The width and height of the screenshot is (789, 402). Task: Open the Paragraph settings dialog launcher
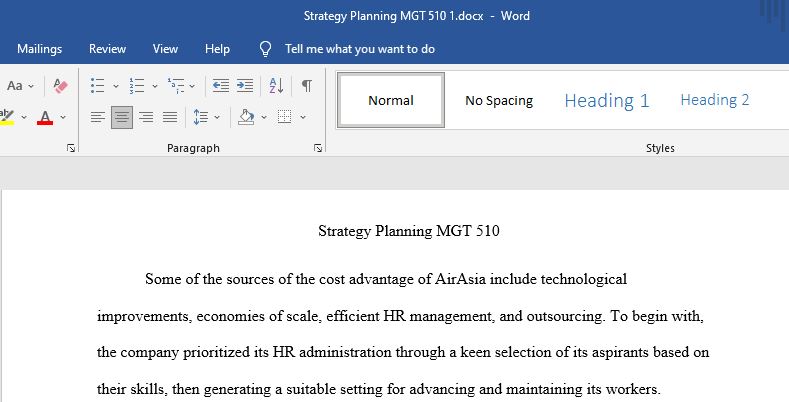pos(318,148)
